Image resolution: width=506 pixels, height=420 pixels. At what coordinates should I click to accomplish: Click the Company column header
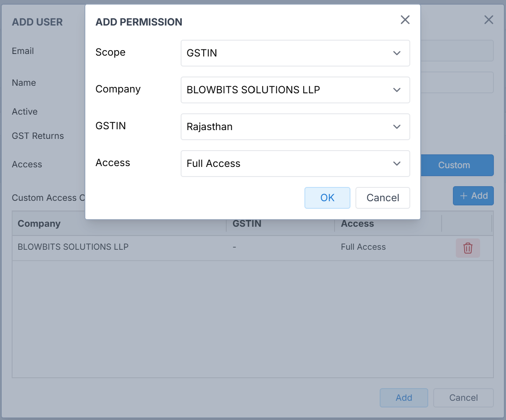[39, 224]
